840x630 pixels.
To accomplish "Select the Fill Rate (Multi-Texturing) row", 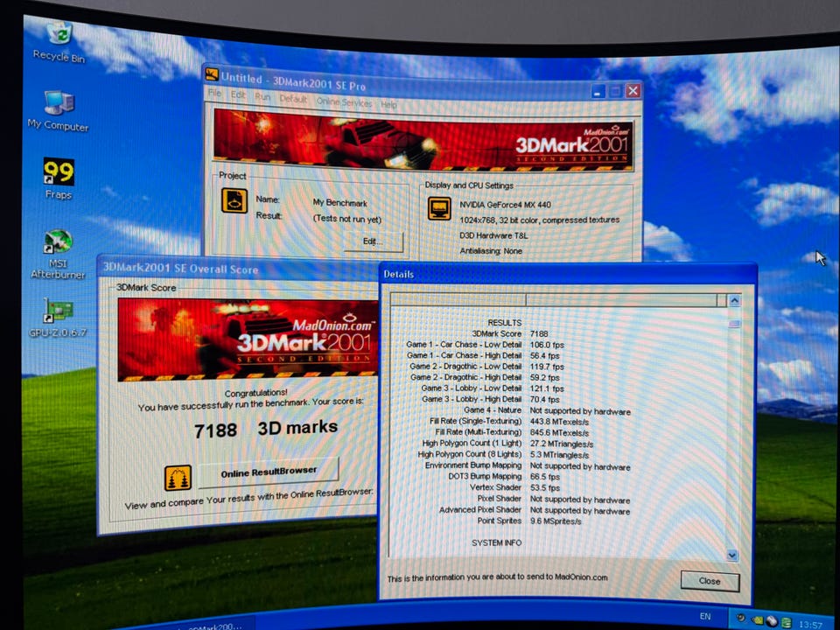I will [512, 432].
